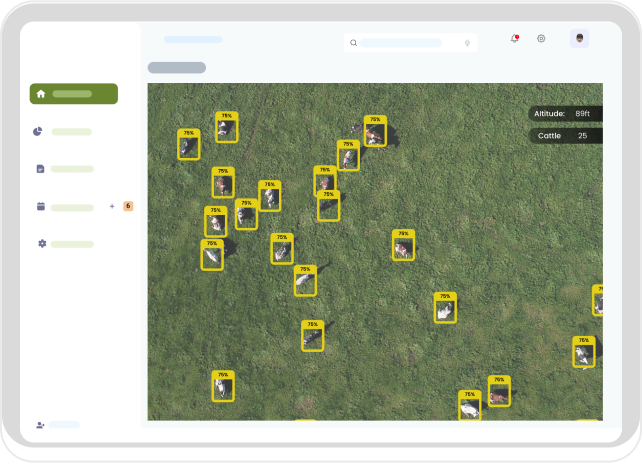
Task: Click the breadcrumb placeholder in top bar
Action: point(193,39)
